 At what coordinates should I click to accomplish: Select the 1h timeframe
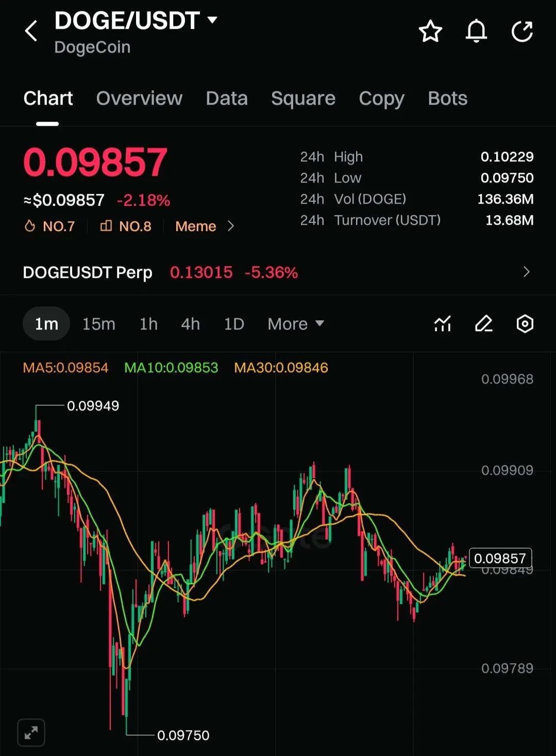148,324
